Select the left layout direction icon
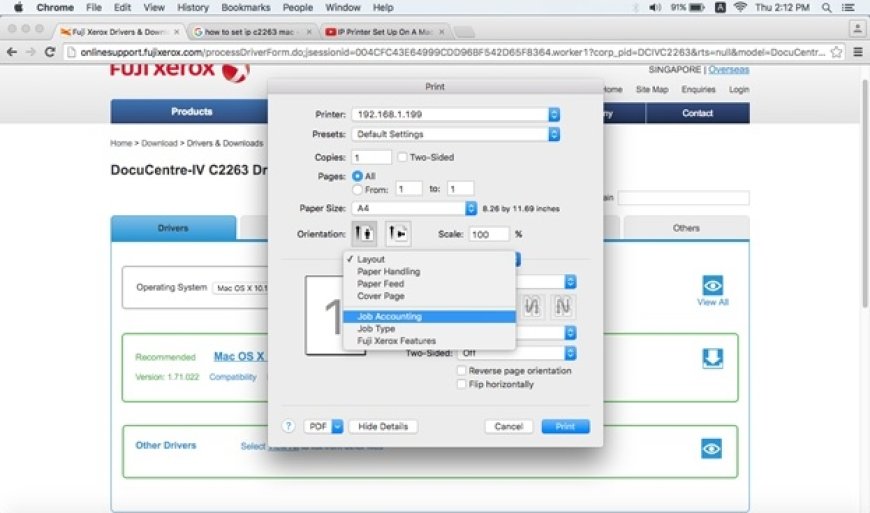Viewport: 870px width, 513px height. [532, 306]
